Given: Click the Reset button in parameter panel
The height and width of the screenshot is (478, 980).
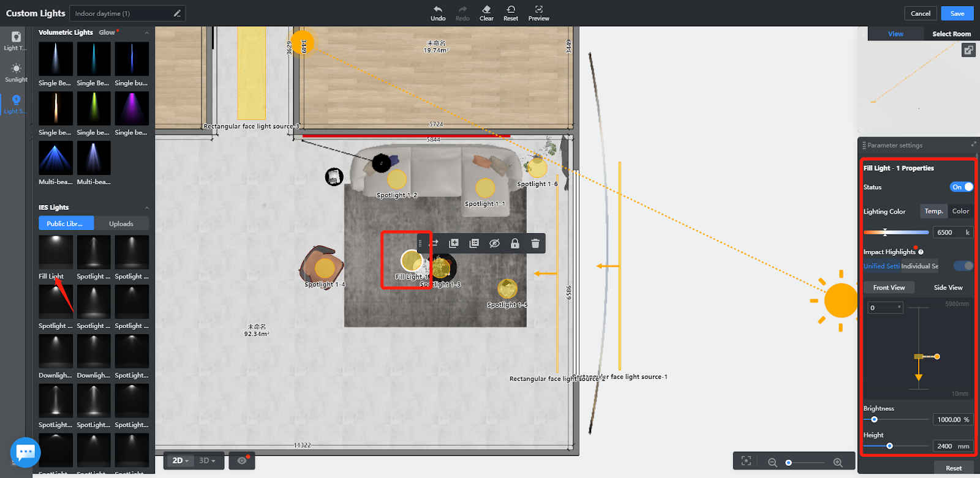Looking at the screenshot, I should click(x=954, y=468).
